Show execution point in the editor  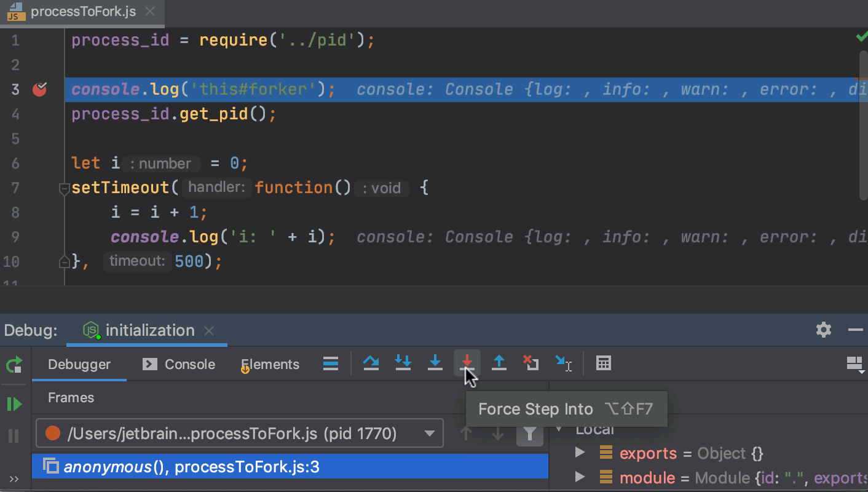click(x=331, y=364)
